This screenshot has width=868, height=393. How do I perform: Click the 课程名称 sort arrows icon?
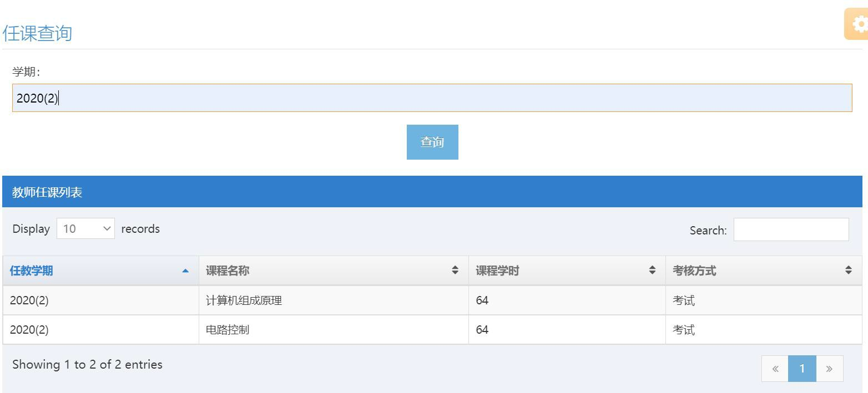[x=455, y=270]
